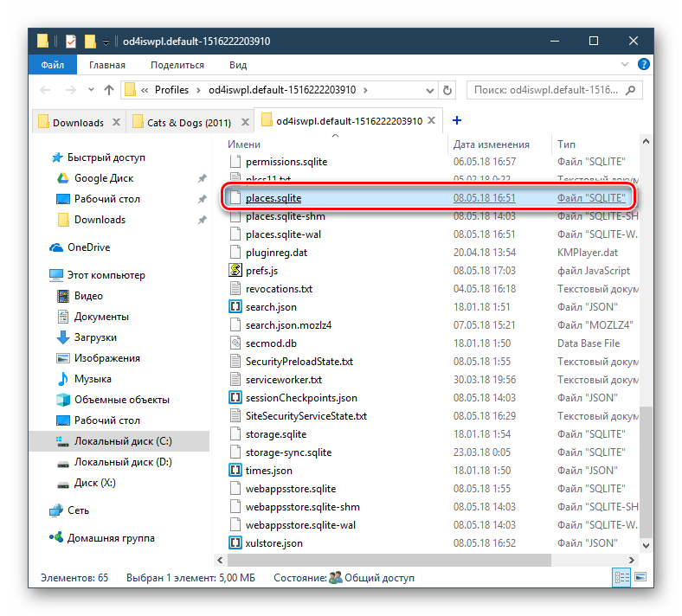Screen dimensions: 682x616
Task: Click the Help question mark icon
Action: (643, 64)
